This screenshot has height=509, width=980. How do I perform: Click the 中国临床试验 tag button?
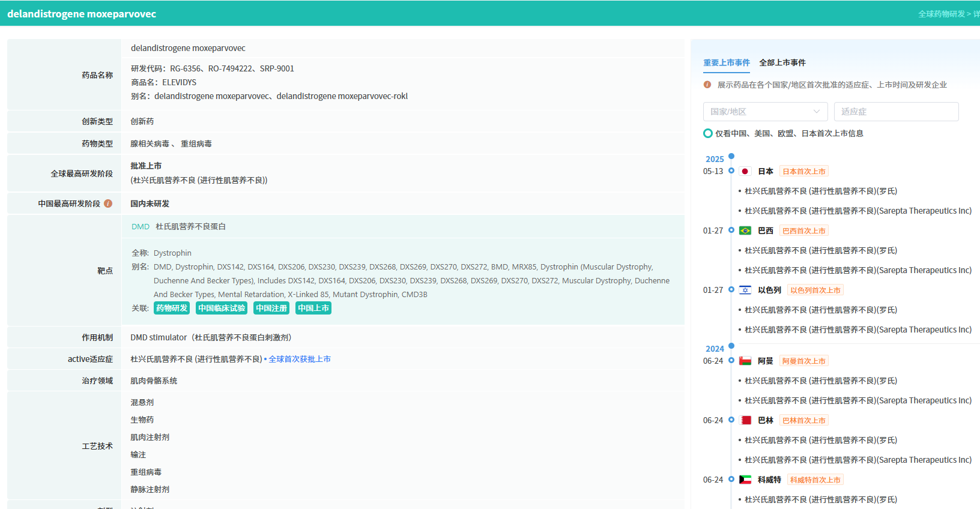click(x=222, y=308)
